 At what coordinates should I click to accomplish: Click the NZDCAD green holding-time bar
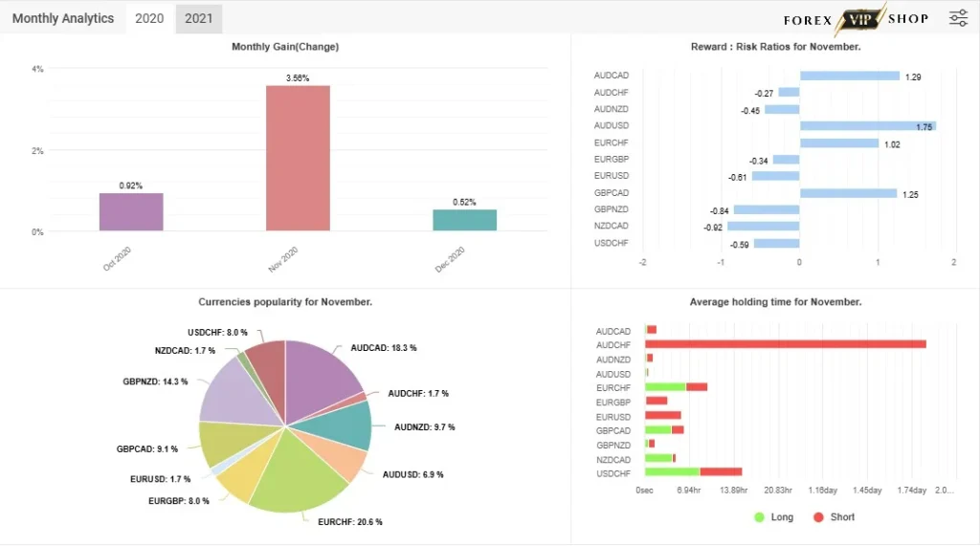click(x=658, y=458)
